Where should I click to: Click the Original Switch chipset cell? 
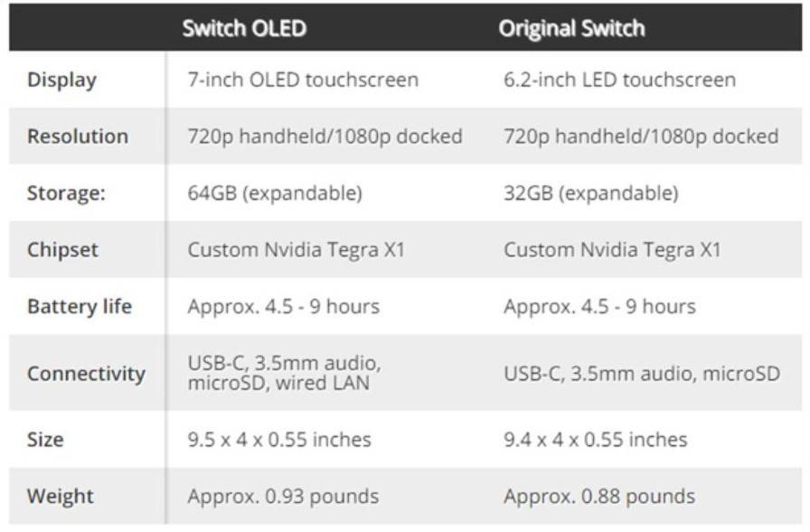[x=612, y=249]
